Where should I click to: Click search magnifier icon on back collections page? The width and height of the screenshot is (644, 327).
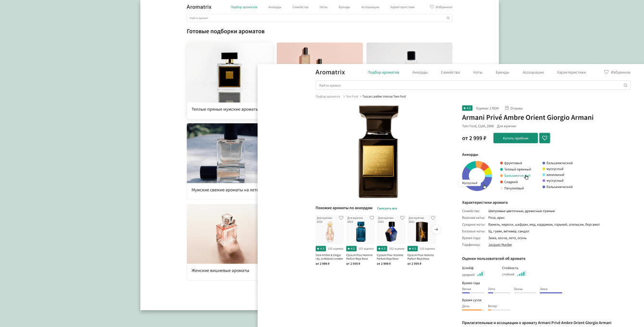(448, 18)
